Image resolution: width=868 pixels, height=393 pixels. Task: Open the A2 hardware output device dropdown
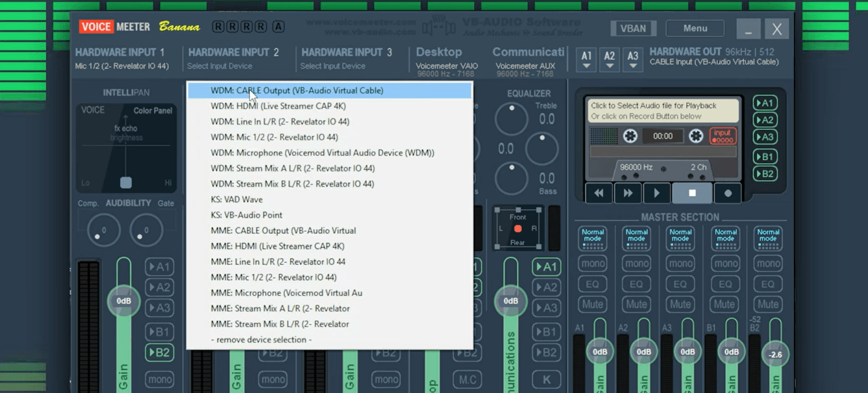click(x=610, y=59)
